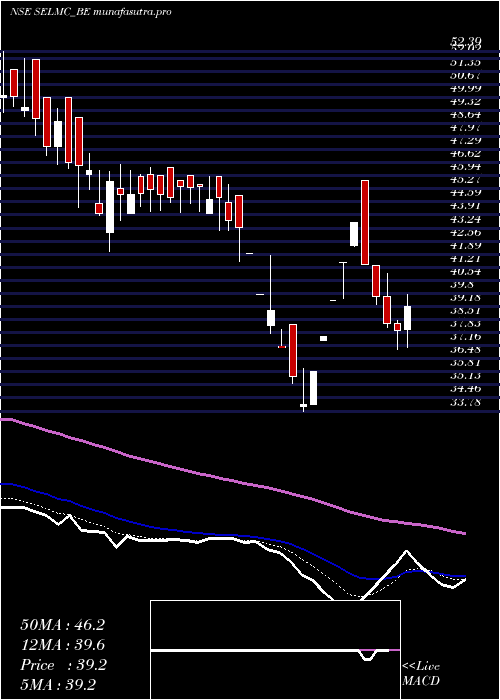
Task: Click the 46.62 price axis label
Action: pyautogui.click(x=464, y=154)
